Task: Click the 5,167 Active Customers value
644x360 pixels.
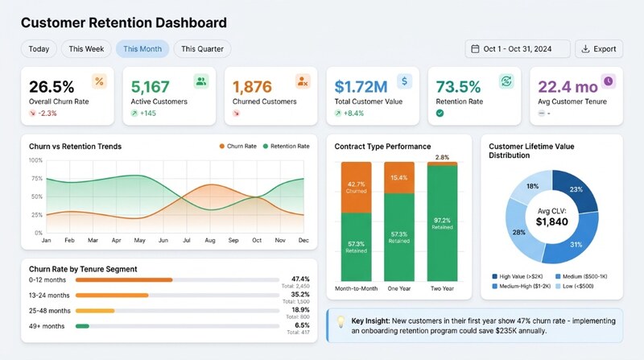Action: (150, 87)
